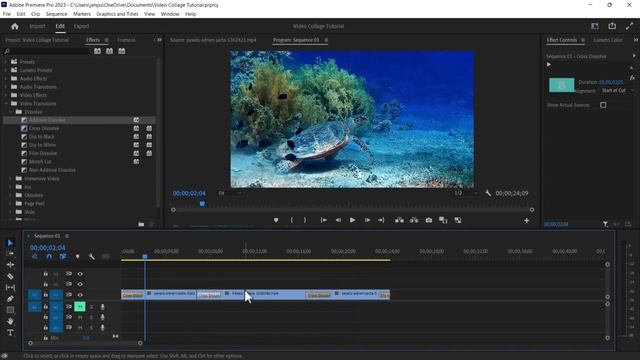Hide the second video track with its eye icon

tap(80, 284)
